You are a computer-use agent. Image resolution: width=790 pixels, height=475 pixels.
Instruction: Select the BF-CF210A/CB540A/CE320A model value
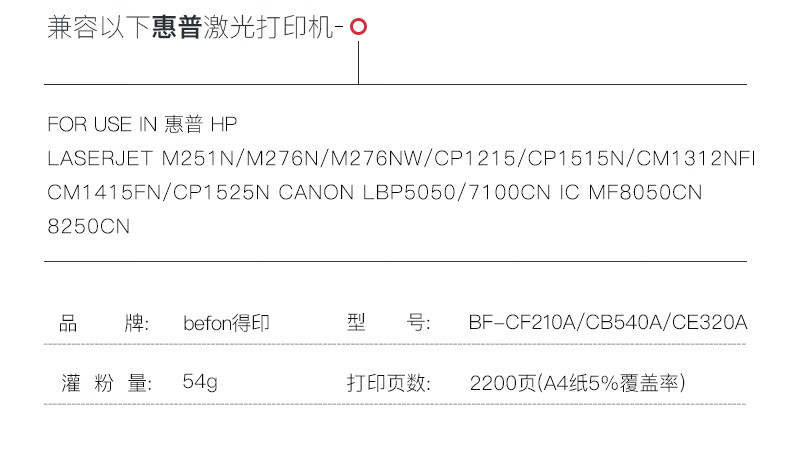607,324
